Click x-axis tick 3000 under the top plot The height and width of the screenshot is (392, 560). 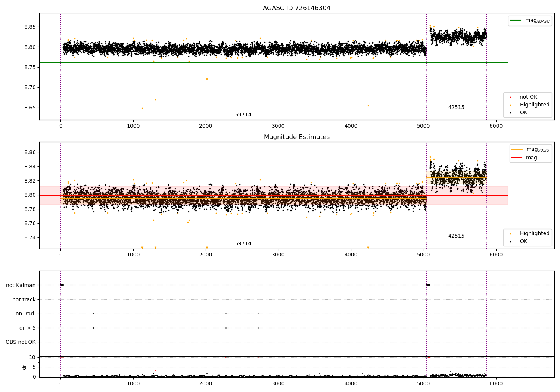(278, 126)
